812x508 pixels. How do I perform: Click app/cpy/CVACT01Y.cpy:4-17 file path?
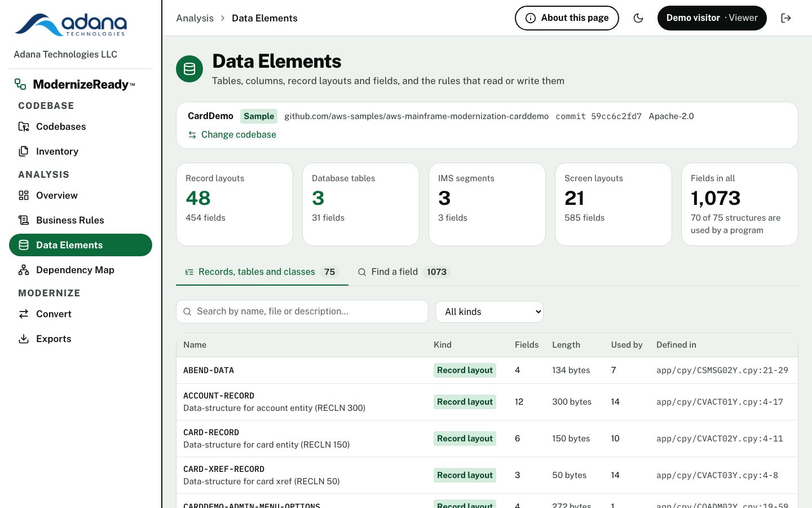pyautogui.click(x=720, y=402)
